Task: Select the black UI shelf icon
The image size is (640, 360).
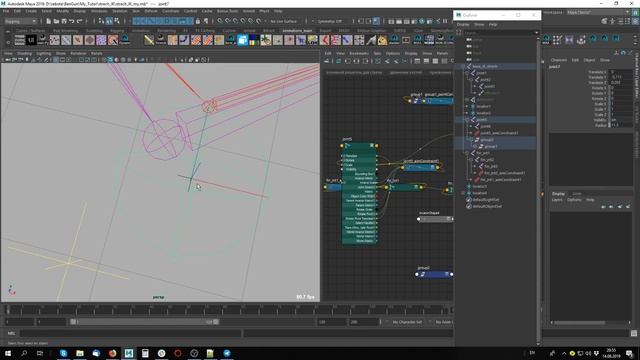Action: coord(31,40)
